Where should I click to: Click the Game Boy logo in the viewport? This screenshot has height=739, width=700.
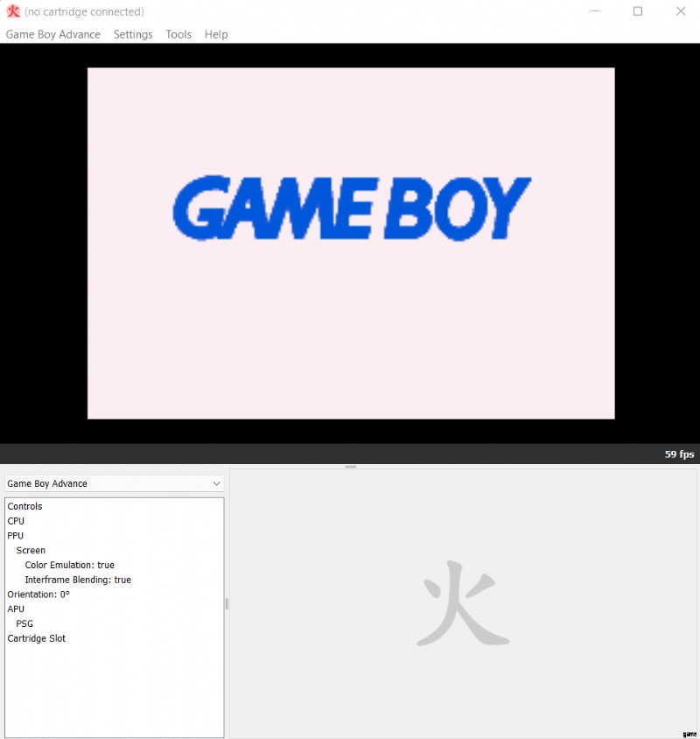pos(351,208)
